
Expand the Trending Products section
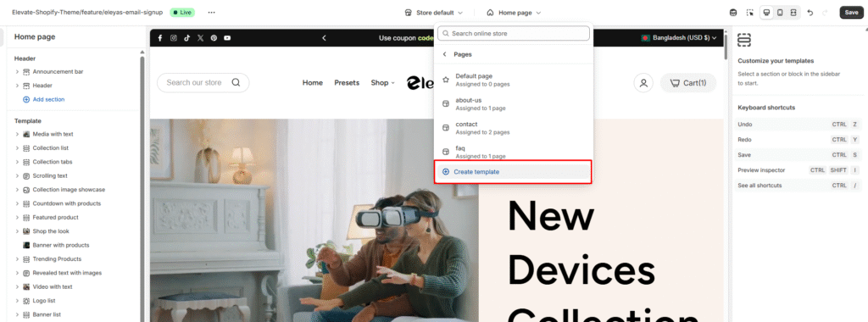click(x=17, y=259)
